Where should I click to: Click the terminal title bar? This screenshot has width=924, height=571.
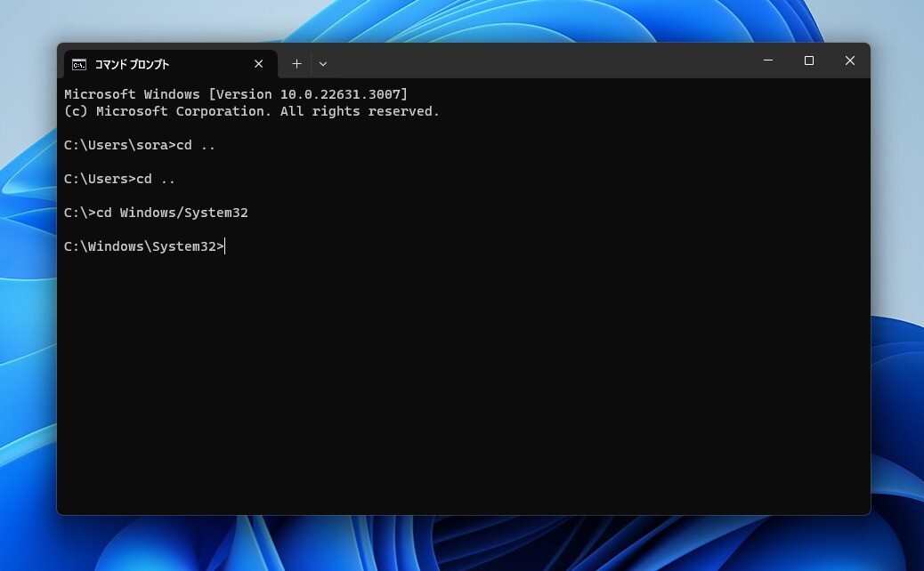pyautogui.click(x=534, y=60)
